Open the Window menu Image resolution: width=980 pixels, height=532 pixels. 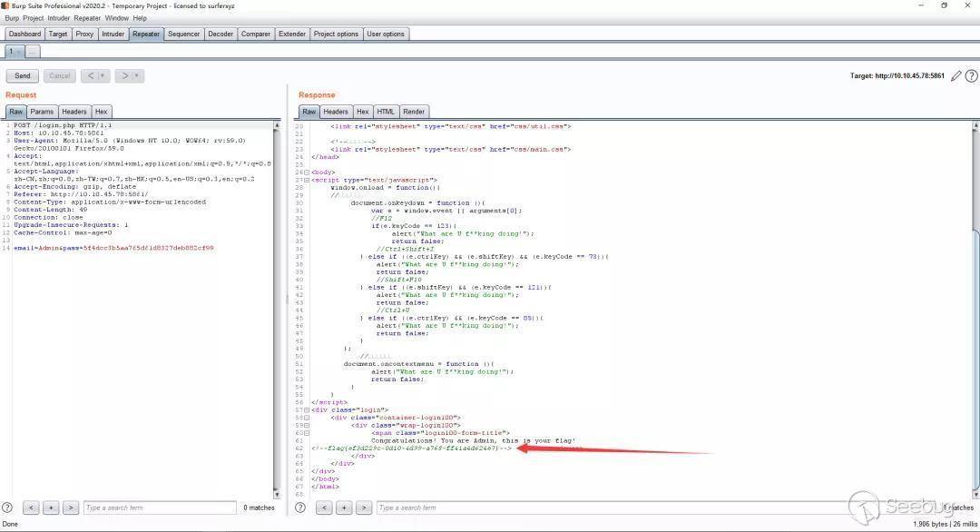click(x=117, y=18)
